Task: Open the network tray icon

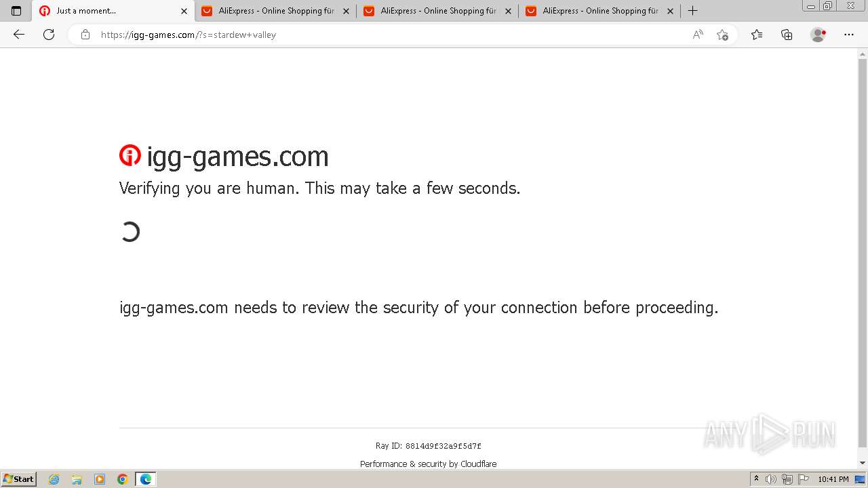Action: pyautogui.click(x=787, y=479)
